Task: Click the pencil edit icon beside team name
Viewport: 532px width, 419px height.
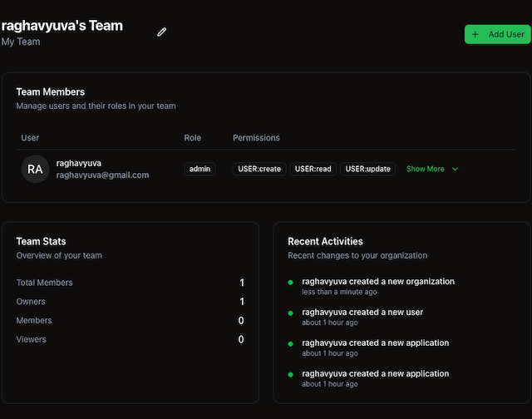Action: 162,32
